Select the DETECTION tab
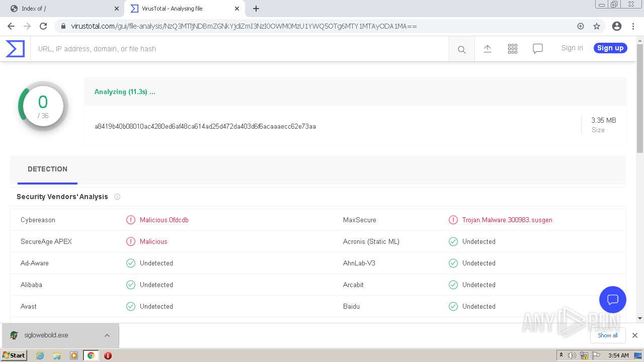Viewport: 644px width, 362px height. coord(47,169)
